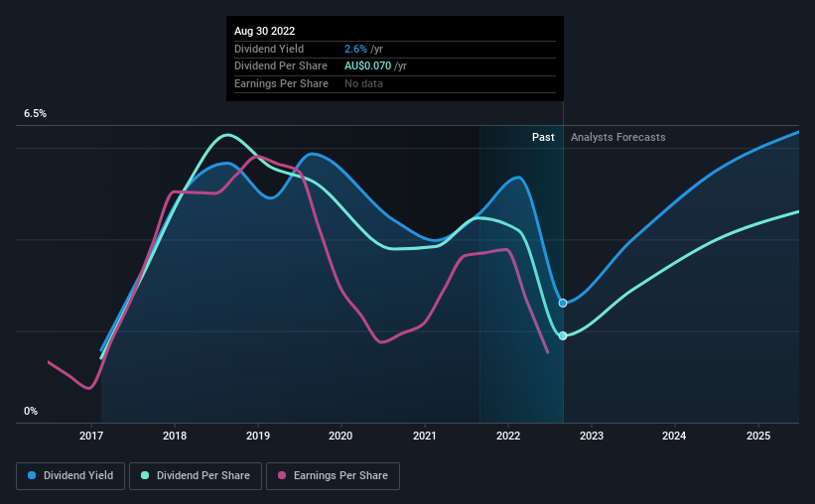Image resolution: width=815 pixels, height=504 pixels.
Task: Click the Analysts Forecasts label
Action: 618,137
